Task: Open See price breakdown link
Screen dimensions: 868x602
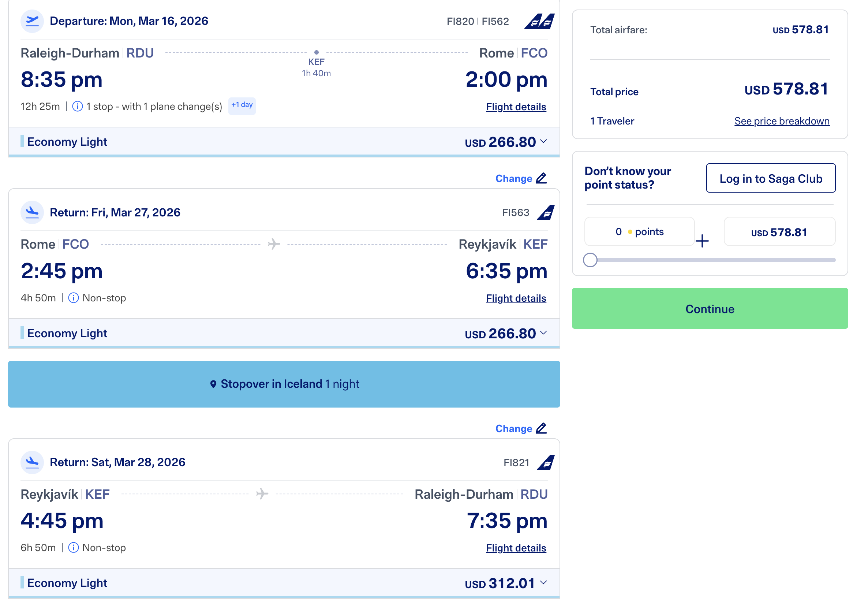Action: tap(781, 121)
